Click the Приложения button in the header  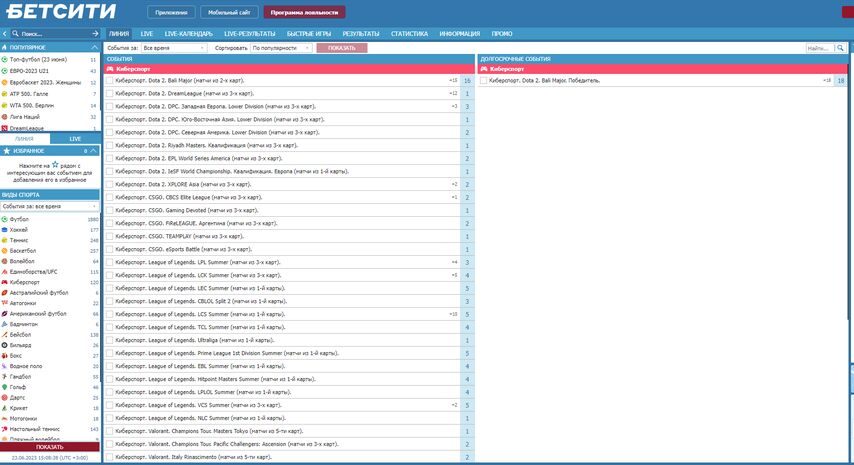pos(171,12)
